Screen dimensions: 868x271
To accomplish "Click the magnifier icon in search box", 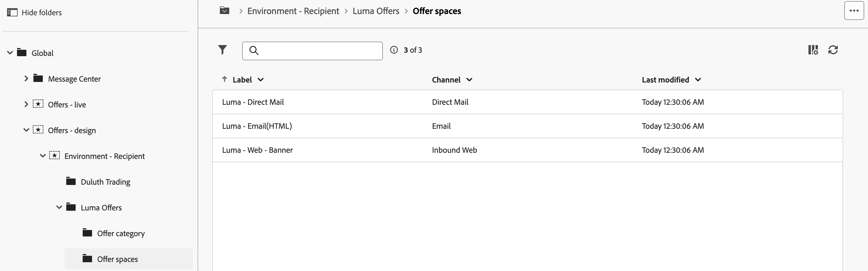I will tap(254, 50).
